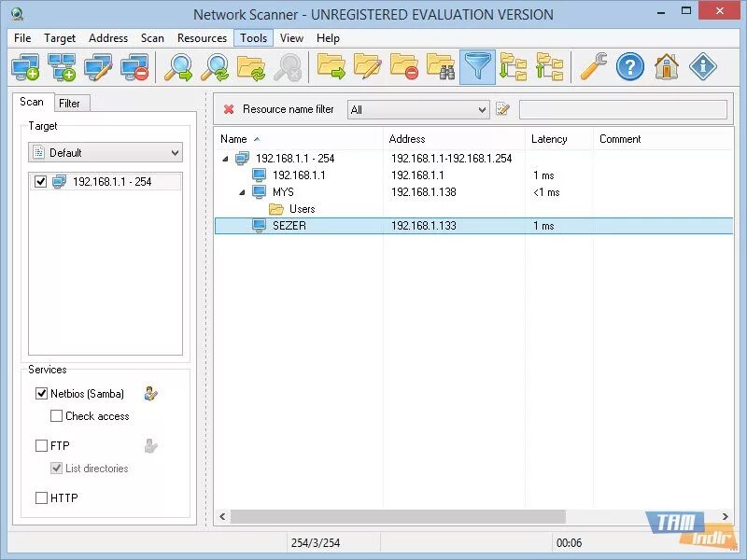Image resolution: width=747 pixels, height=560 pixels.
Task: Click the edit computer pencil icon
Action: 99,66
